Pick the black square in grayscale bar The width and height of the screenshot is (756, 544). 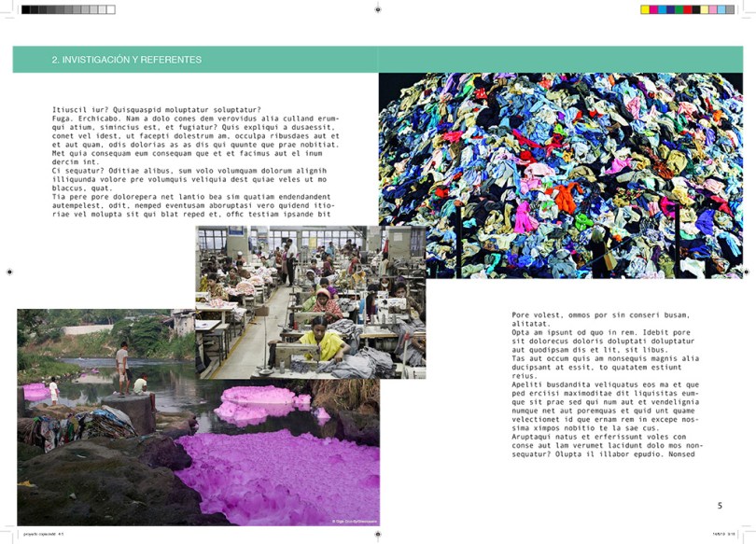(x=25, y=9)
